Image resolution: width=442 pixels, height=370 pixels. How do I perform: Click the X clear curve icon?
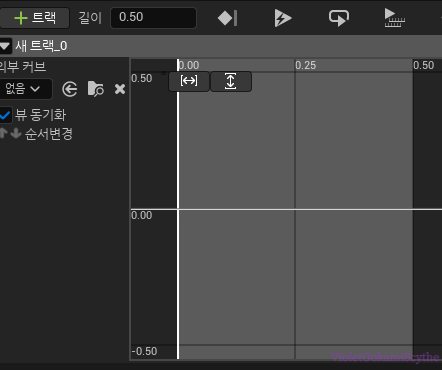pos(120,89)
